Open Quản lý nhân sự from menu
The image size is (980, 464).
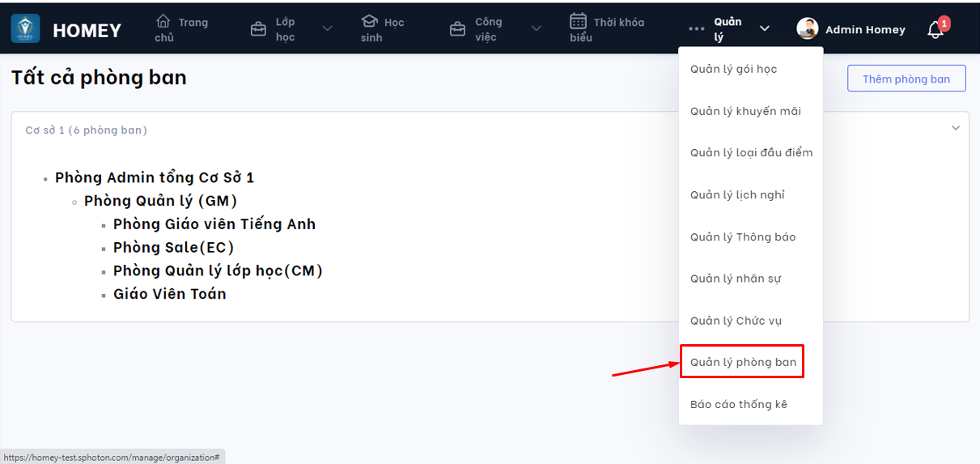(735, 279)
